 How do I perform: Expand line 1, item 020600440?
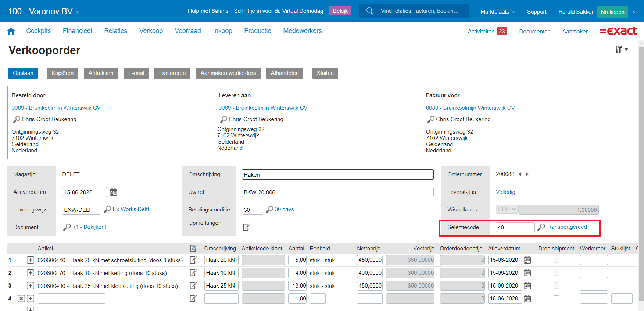(x=31, y=260)
